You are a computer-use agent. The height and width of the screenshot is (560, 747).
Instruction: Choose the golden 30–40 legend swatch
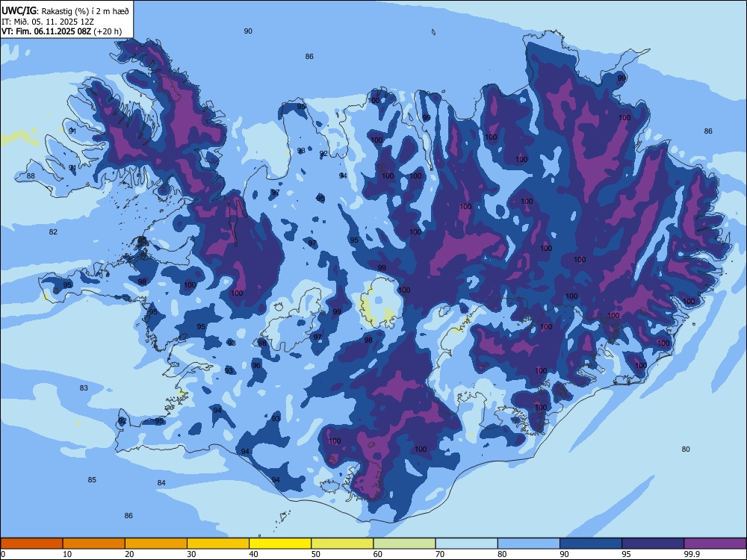click(218, 544)
